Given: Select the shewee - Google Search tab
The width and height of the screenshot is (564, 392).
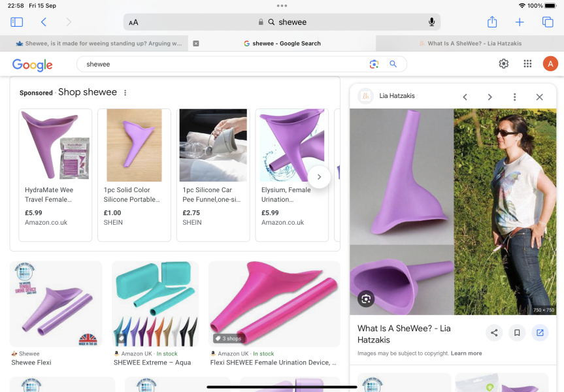Looking at the screenshot, I should coord(282,44).
